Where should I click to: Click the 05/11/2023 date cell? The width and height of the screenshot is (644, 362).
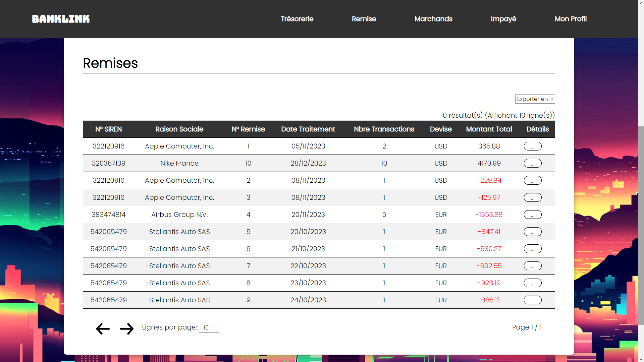coord(308,146)
